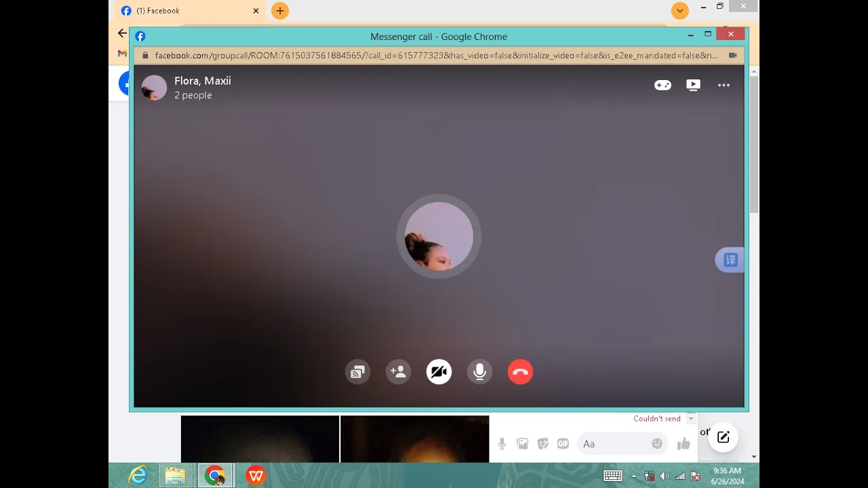The height and width of the screenshot is (488, 868).
Task: Turn on the camera in the call
Action: coord(439,372)
